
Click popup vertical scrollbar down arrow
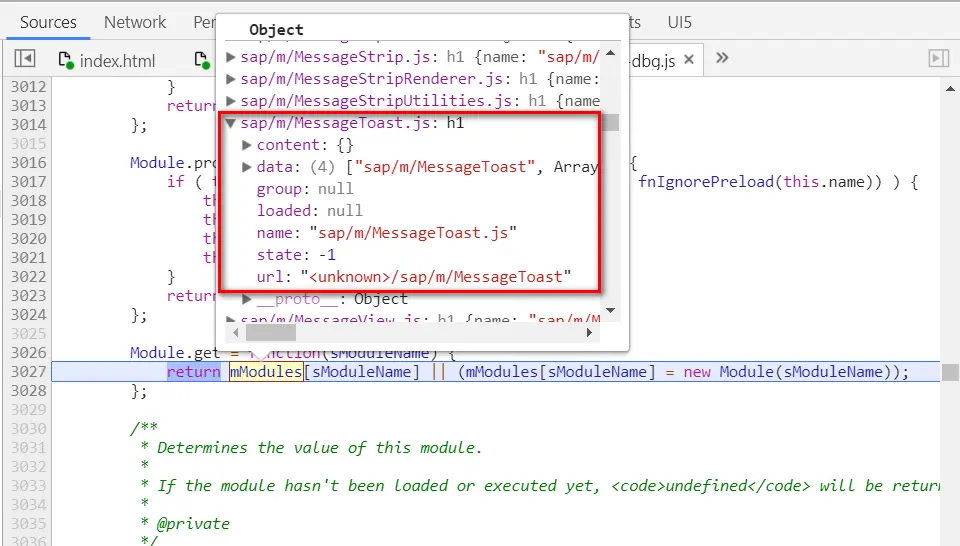tap(610, 310)
